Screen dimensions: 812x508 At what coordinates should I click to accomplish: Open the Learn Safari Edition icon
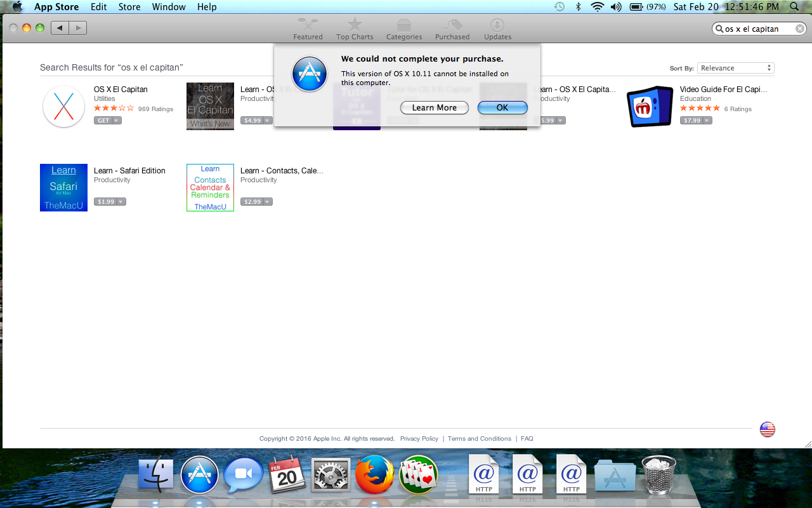point(63,187)
